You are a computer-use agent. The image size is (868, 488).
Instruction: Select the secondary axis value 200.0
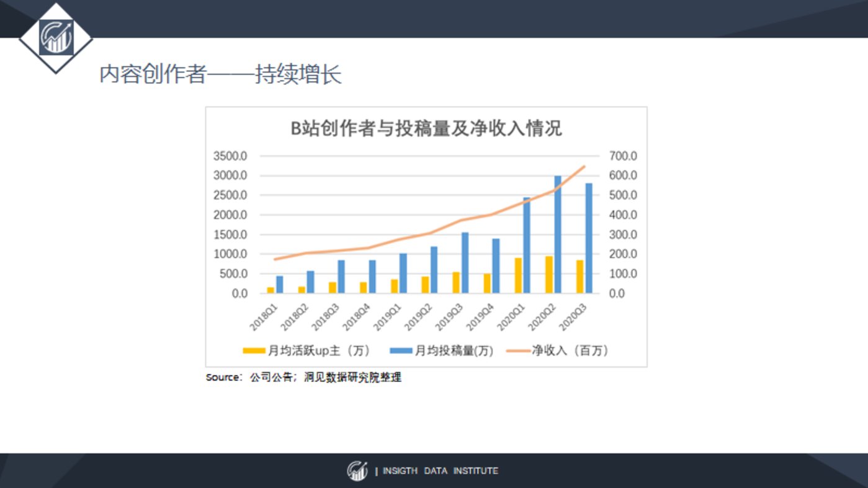(x=622, y=254)
